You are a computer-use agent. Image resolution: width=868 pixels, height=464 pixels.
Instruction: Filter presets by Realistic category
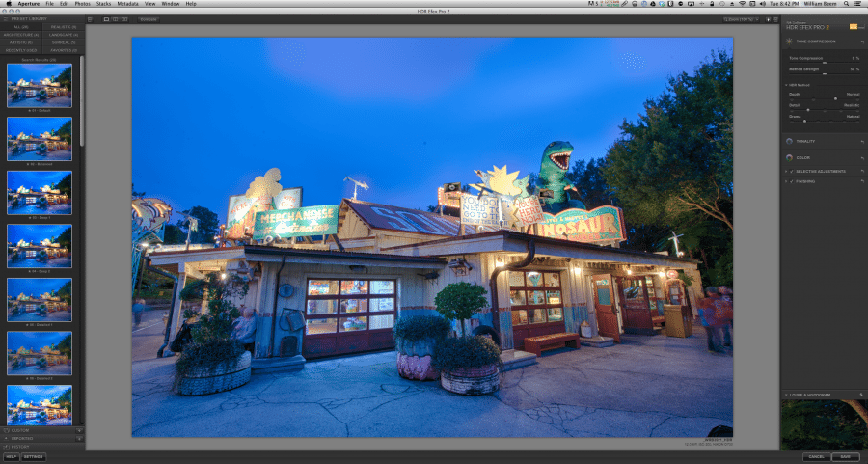point(64,27)
